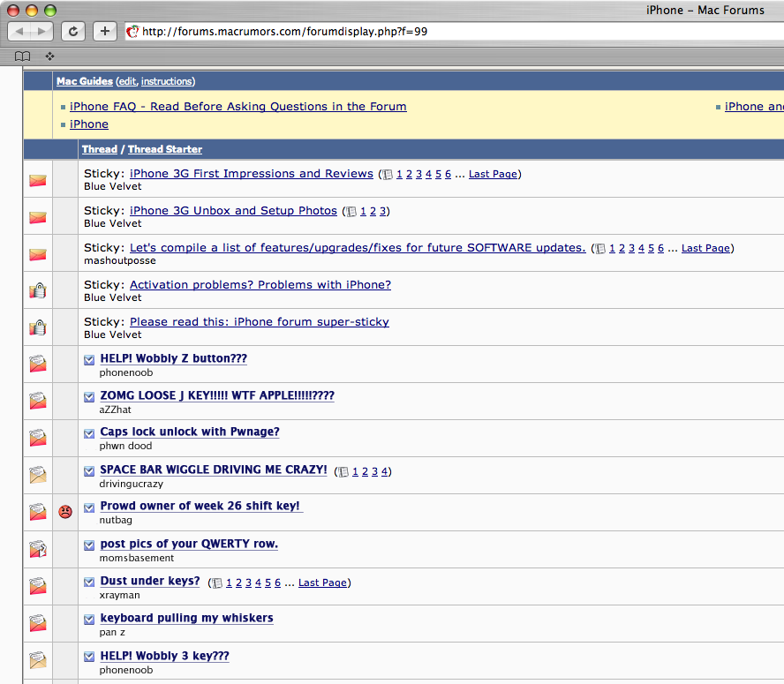Click thread starter name drivingucrazy
Image resolution: width=784 pixels, height=684 pixels.
[131, 484]
